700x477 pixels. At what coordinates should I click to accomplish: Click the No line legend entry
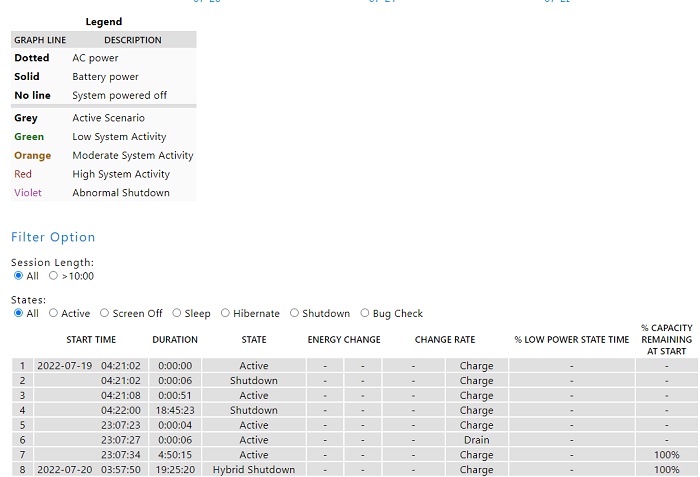click(33, 95)
